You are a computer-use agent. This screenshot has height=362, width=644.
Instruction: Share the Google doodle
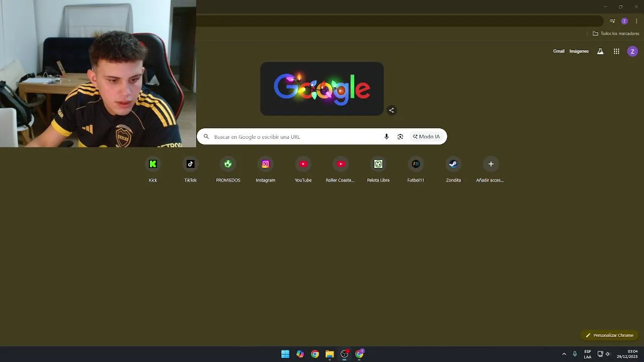tap(391, 110)
